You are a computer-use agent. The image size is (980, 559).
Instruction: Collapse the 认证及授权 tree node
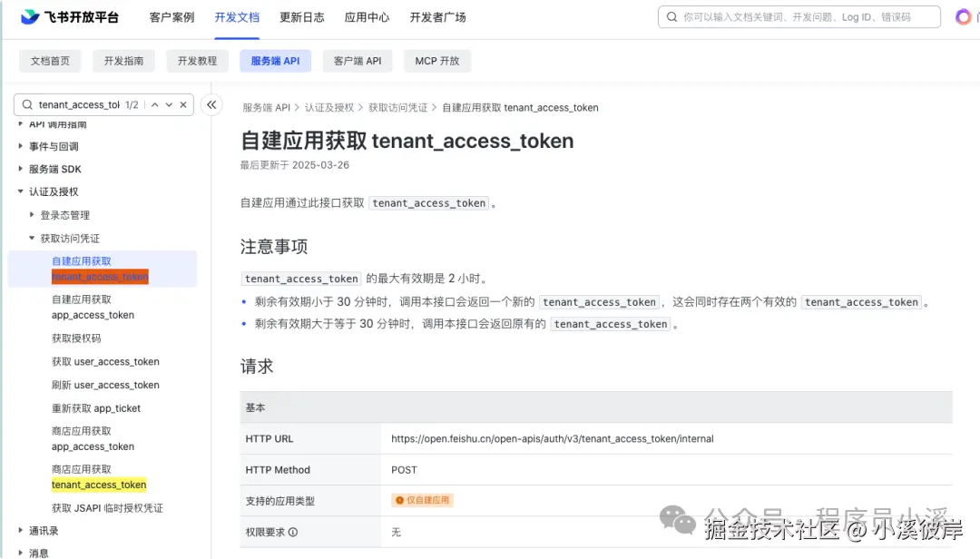21,191
